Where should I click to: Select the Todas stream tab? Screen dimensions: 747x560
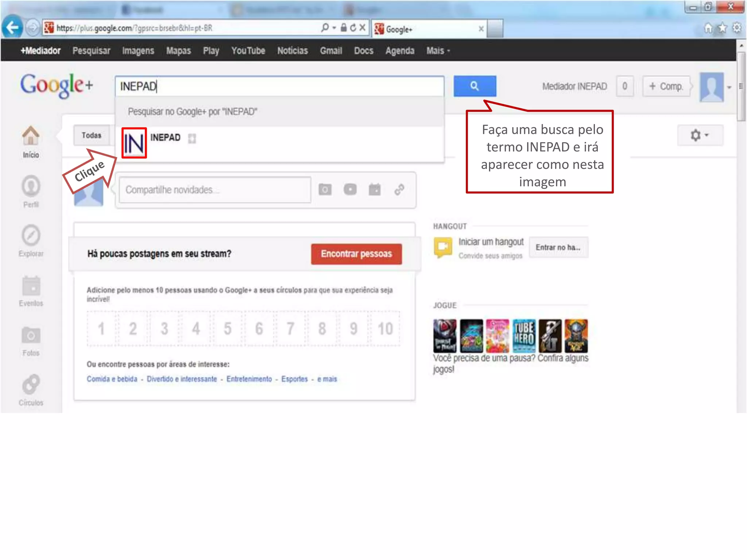(x=91, y=135)
